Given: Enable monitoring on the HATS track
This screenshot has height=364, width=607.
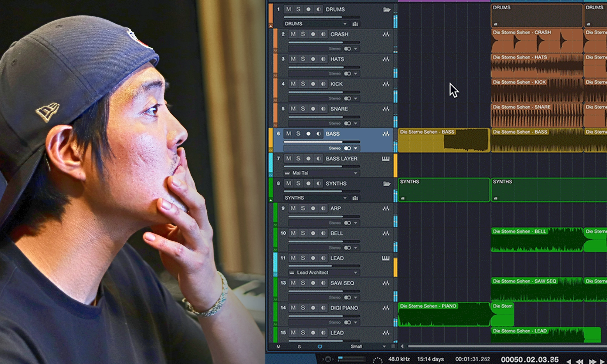Looking at the screenshot, I should point(323,59).
